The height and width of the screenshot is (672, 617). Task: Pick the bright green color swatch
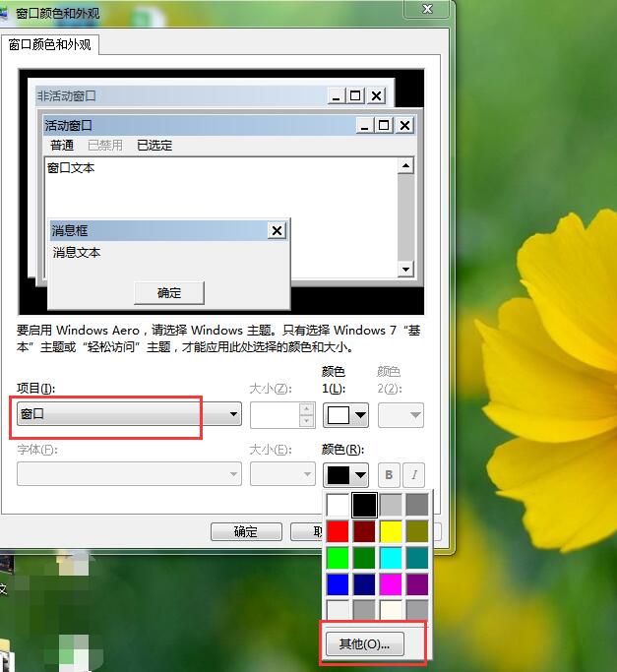pos(338,558)
